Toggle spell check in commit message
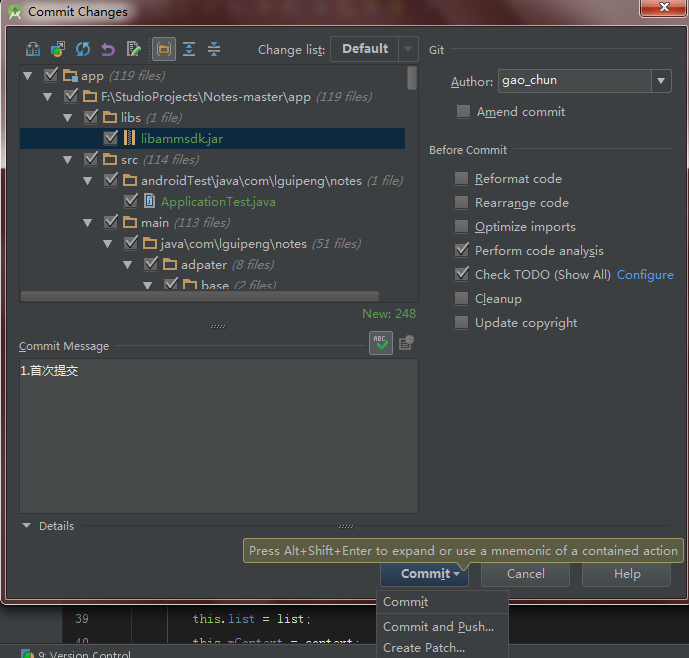 point(381,342)
